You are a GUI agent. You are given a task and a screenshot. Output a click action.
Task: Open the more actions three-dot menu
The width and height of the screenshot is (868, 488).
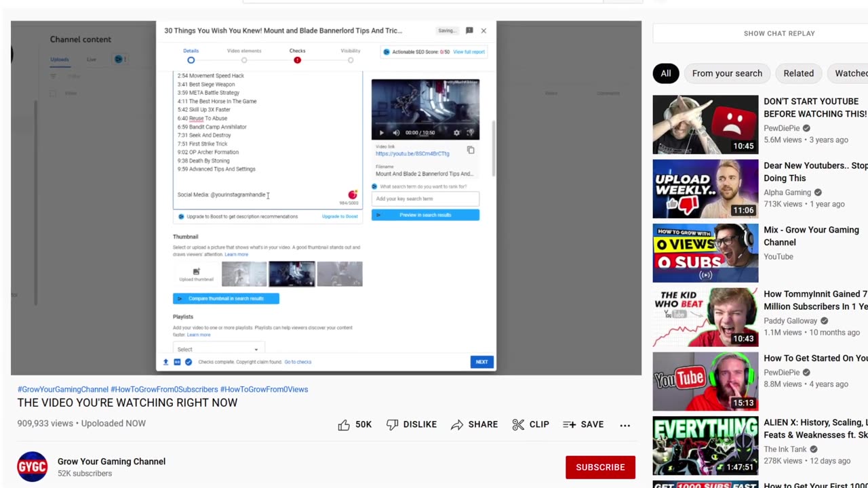pyautogui.click(x=625, y=425)
